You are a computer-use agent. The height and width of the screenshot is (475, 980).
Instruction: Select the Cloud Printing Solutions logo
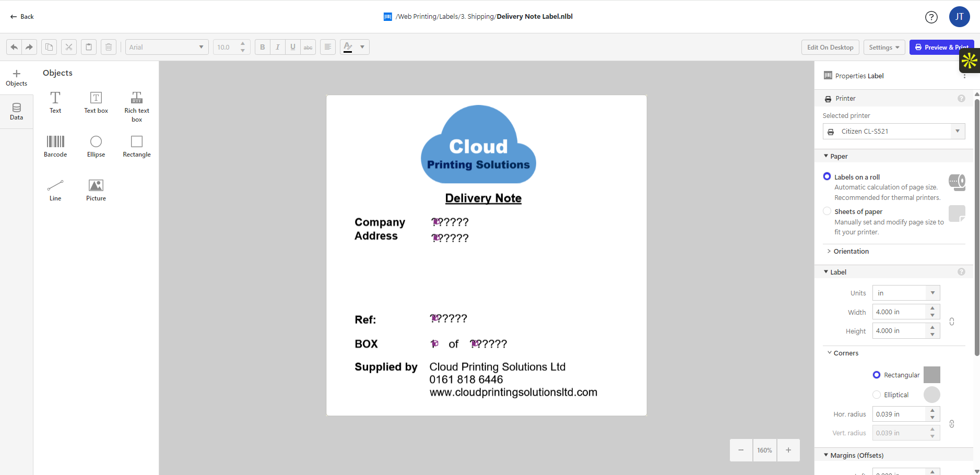[x=478, y=144]
